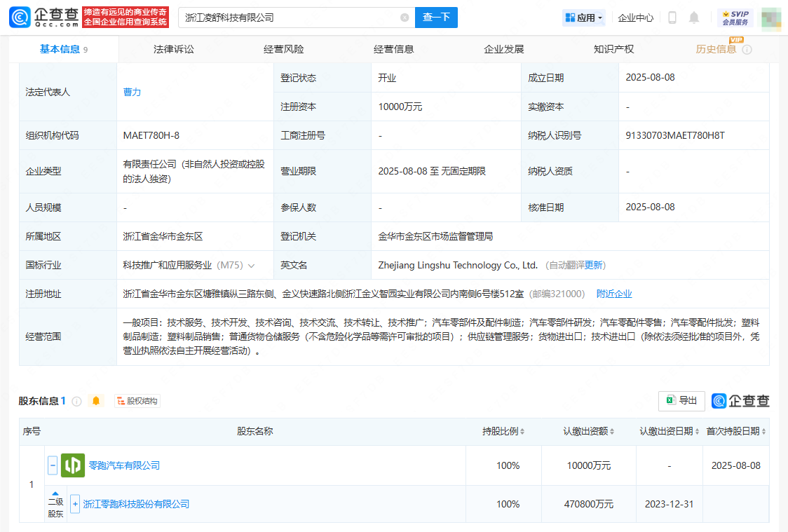Select 2025-08-08 至 无固定期限 business term
Image resolution: width=788 pixels, height=532 pixels.
click(x=432, y=171)
